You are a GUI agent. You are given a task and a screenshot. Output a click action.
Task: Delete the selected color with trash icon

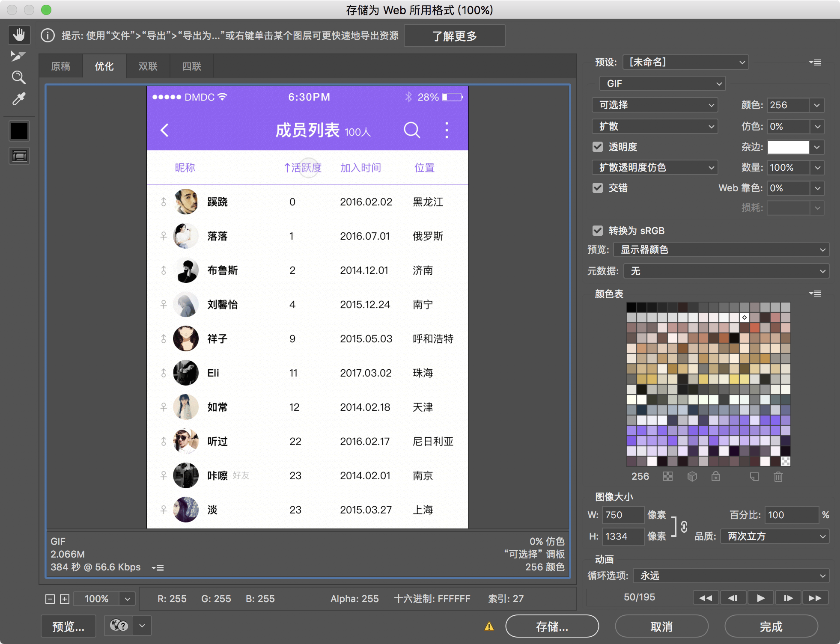click(x=778, y=477)
